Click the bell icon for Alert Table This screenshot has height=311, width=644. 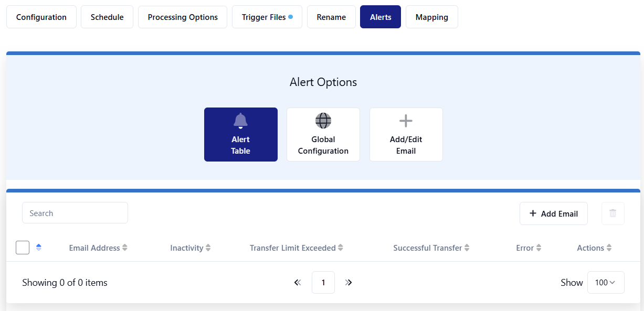click(x=240, y=121)
